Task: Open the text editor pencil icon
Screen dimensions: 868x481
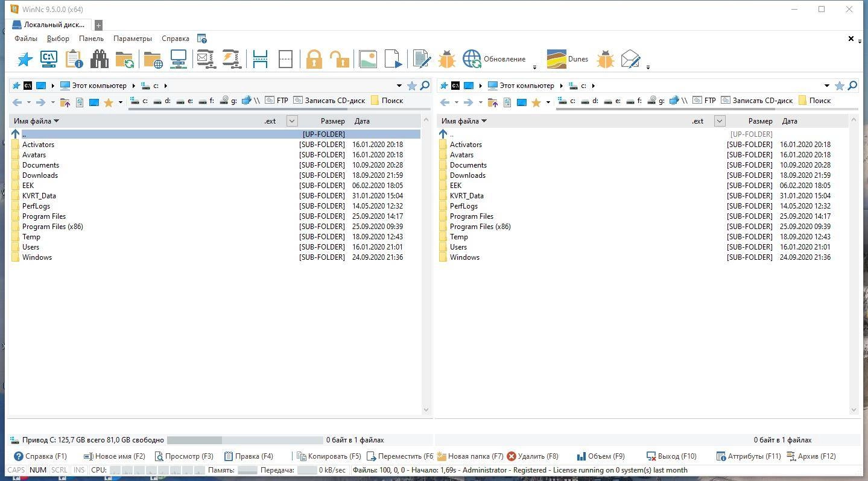Action: (422, 59)
